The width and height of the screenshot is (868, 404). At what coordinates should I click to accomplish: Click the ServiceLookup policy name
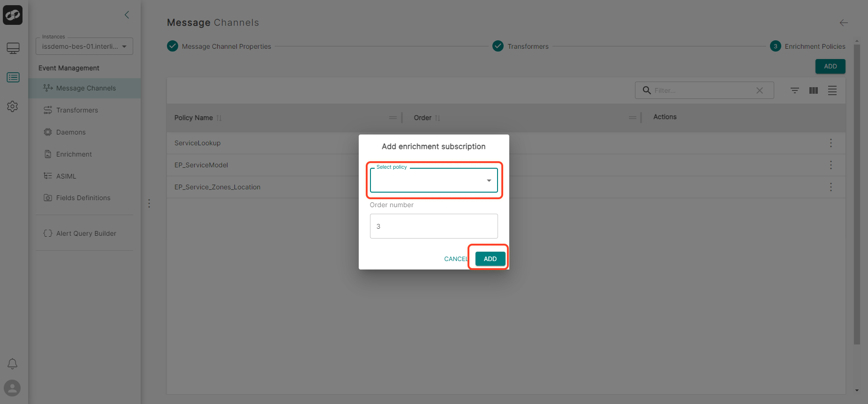(x=197, y=143)
